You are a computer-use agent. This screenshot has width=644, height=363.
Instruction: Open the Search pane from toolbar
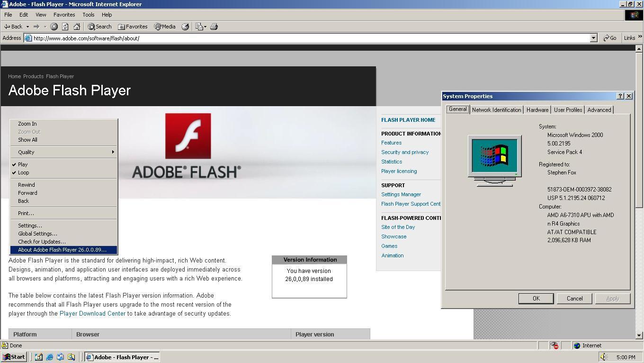99,27
